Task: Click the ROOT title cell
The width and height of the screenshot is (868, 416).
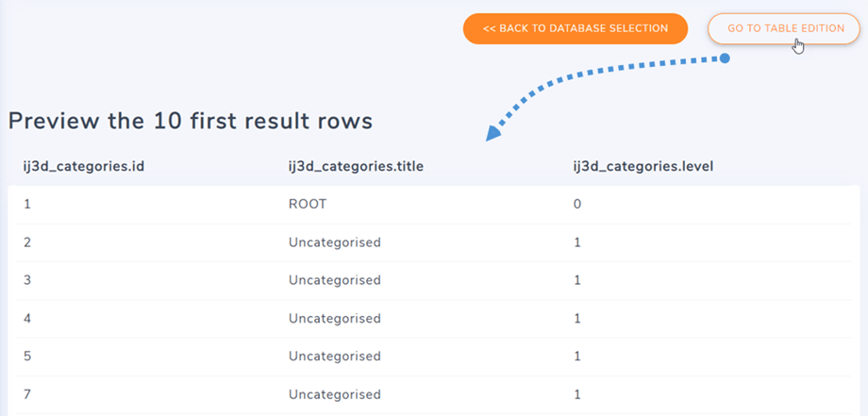Action: [308, 204]
